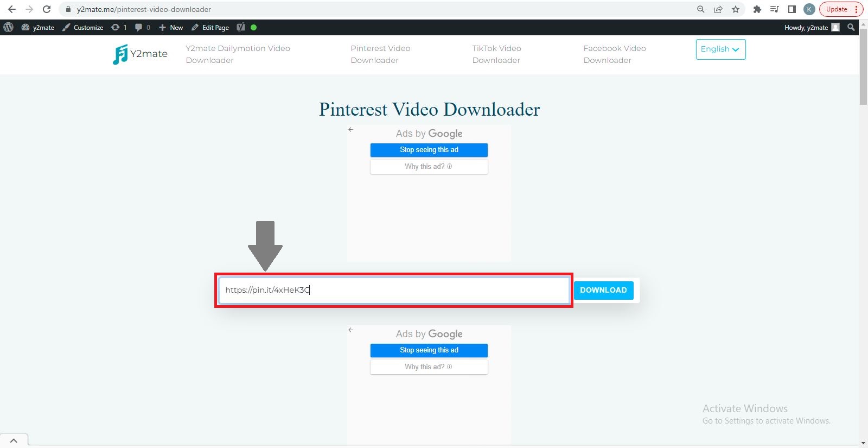868x448 pixels.
Task: Go to Facebook Video Downloader
Action: tap(615, 54)
